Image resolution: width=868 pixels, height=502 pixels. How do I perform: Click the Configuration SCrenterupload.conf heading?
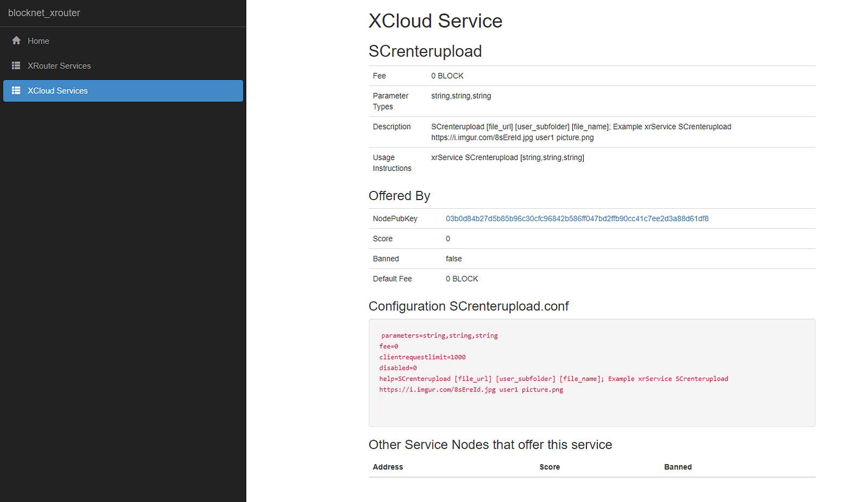pos(468,306)
